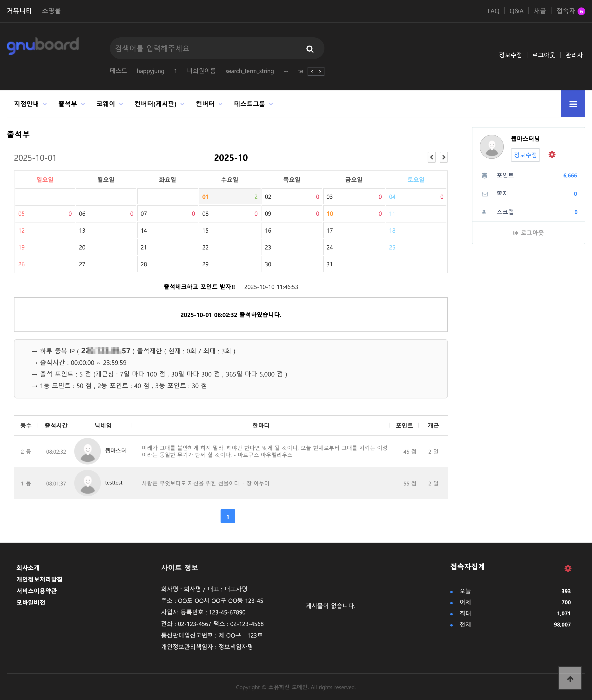592x700 pixels.
Task: Click the 접속자 badge showing 6
Action: 581,11
